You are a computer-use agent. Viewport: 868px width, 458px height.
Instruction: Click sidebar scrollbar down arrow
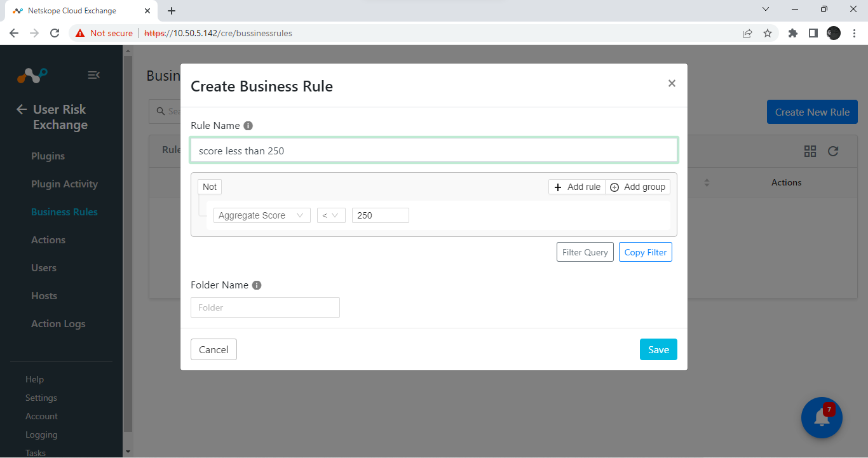(128, 452)
